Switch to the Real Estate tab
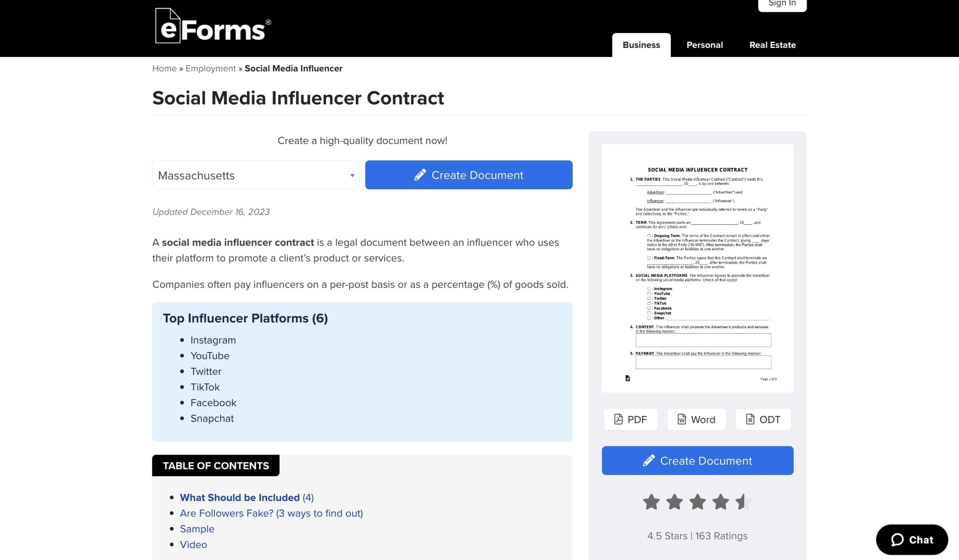 pyautogui.click(x=772, y=45)
